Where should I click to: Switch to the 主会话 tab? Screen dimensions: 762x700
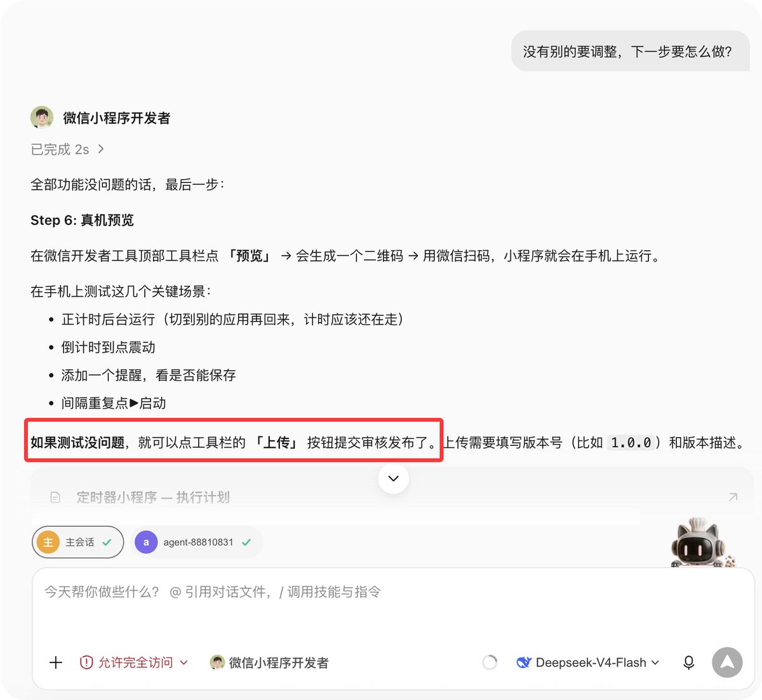[x=77, y=542]
